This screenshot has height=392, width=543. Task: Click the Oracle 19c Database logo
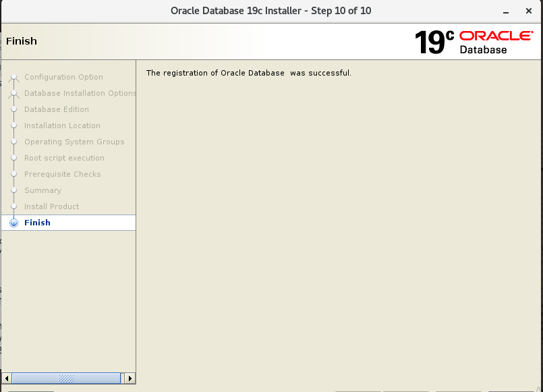click(474, 43)
